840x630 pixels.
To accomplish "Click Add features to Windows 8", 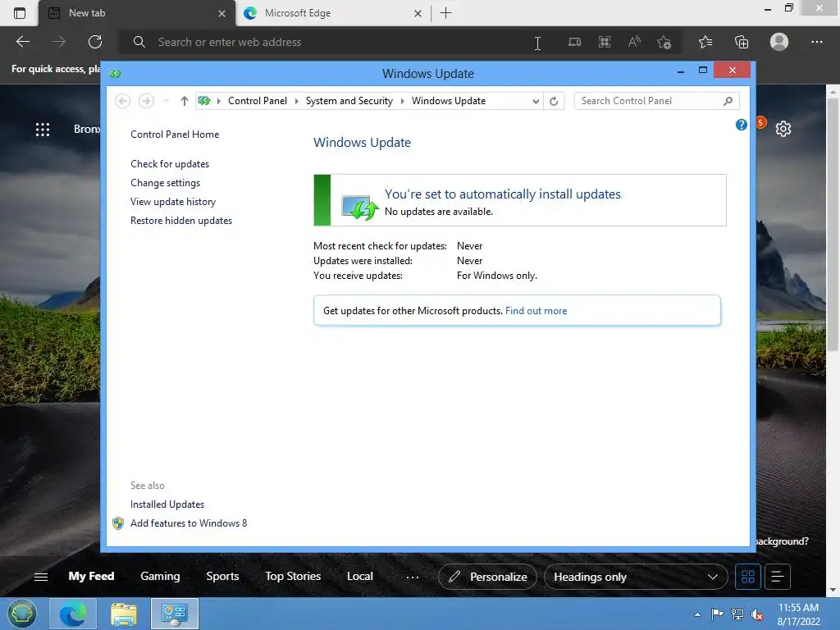I will click(x=189, y=523).
